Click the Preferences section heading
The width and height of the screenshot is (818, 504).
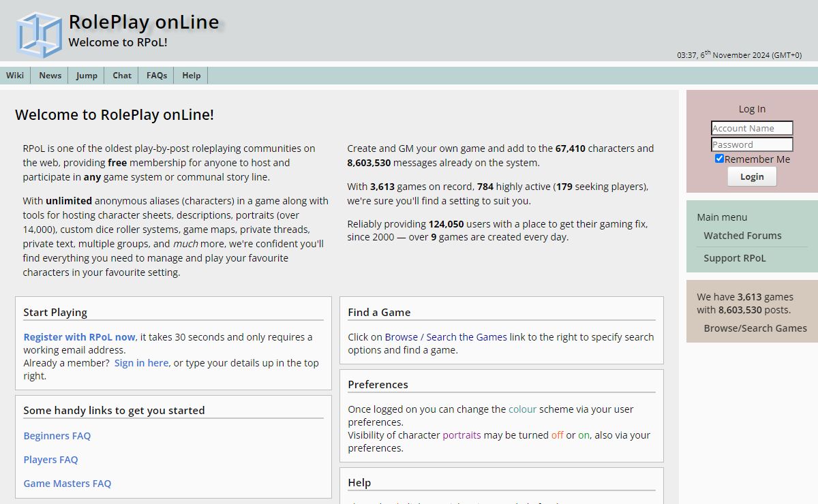[378, 385]
